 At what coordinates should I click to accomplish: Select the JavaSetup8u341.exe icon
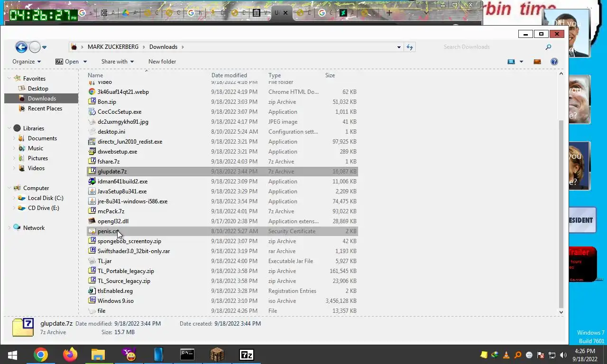pos(92,191)
